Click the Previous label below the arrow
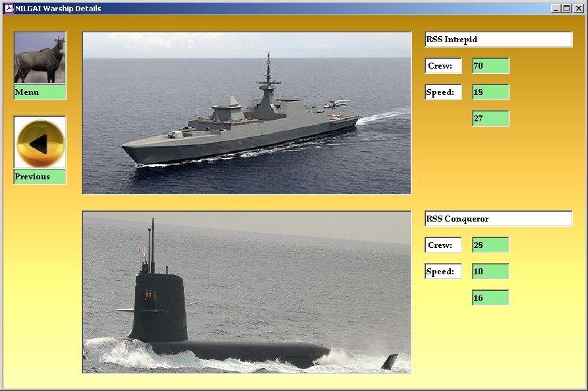The image size is (588, 391). coord(40,177)
